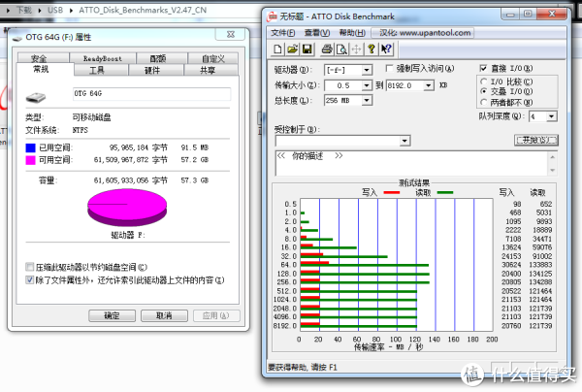Click the NTFS file system value
Viewport: 582px width, 392px height.
81,130
